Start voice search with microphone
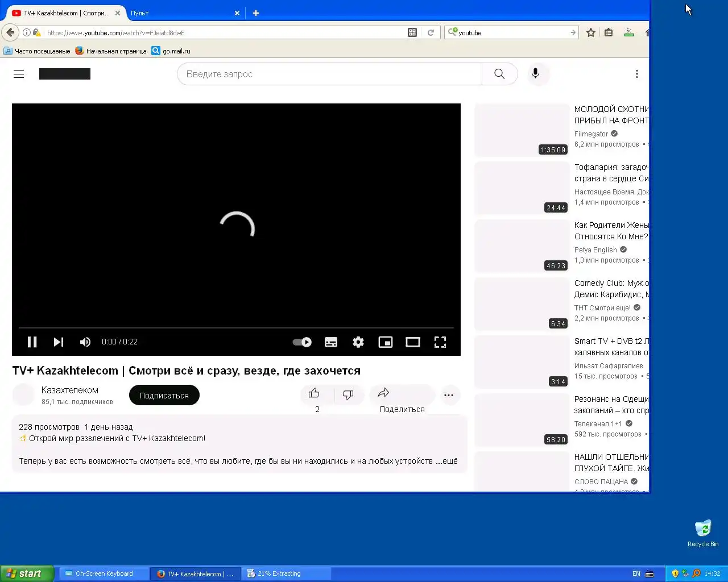The image size is (728, 582). 535,74
